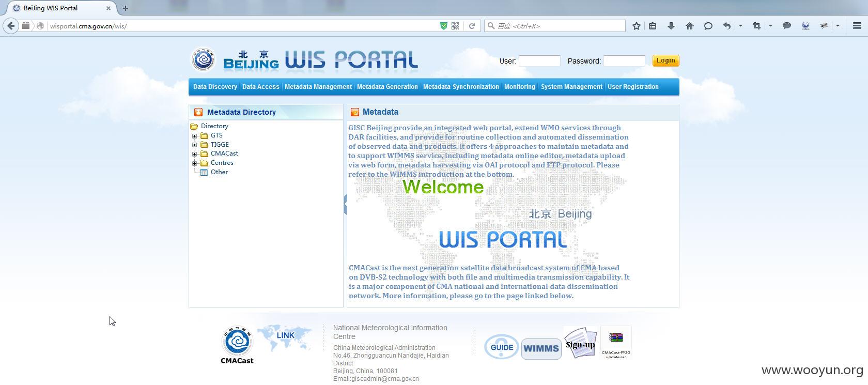The height and width of the screenshot is (385, 868).
Task: Bookmark this page with the star icon
Action: point(637,26)
